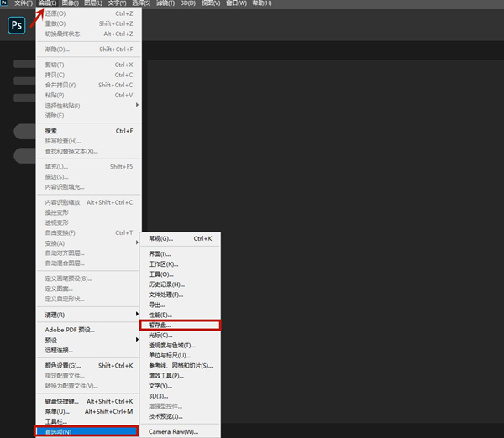Screen dimensions: 504x438
Task: Choose 性能(E)... preferences entry
Action: (x=161, y=315)
